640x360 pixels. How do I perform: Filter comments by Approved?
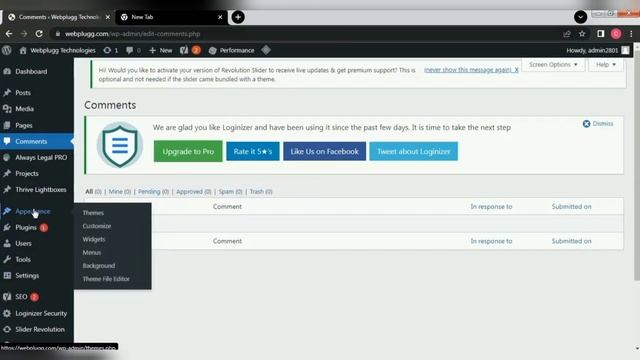click(193, 191)
